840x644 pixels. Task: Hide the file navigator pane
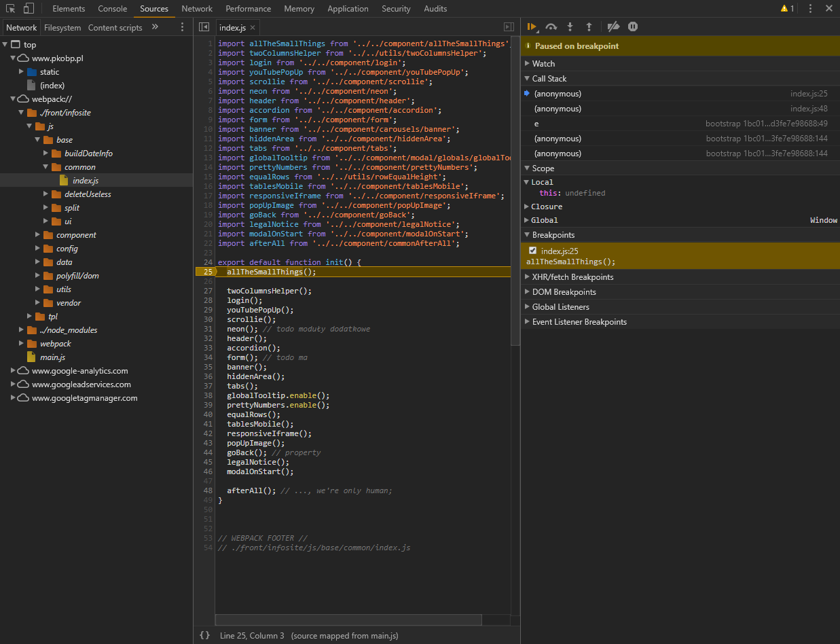[204, 27]
